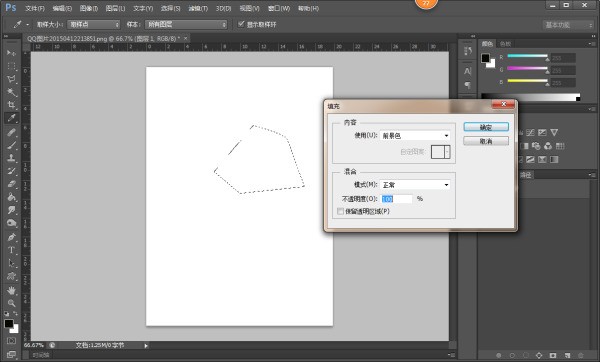600x362 pixels.
Task: Select the Brush tool
Action: point(11,145)
